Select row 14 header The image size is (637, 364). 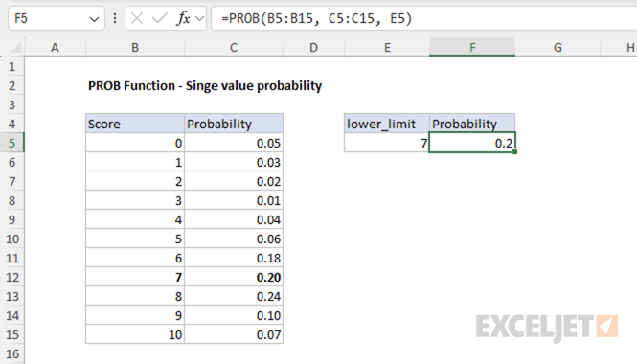click(12, 315)
